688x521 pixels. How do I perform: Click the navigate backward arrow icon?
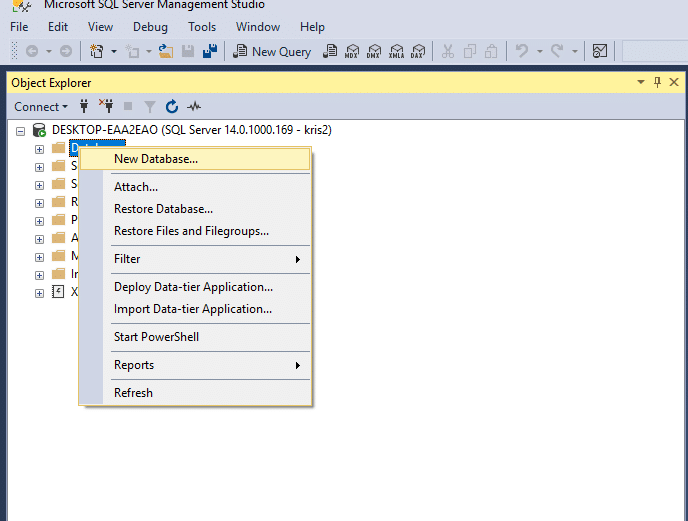(32, 52)
